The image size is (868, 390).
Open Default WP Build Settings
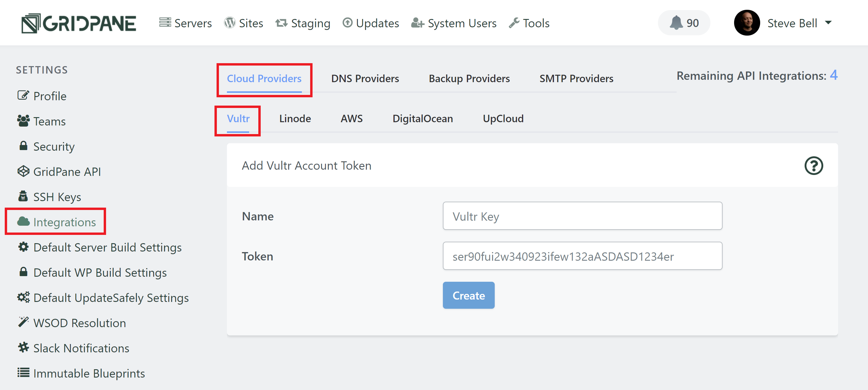92,272
